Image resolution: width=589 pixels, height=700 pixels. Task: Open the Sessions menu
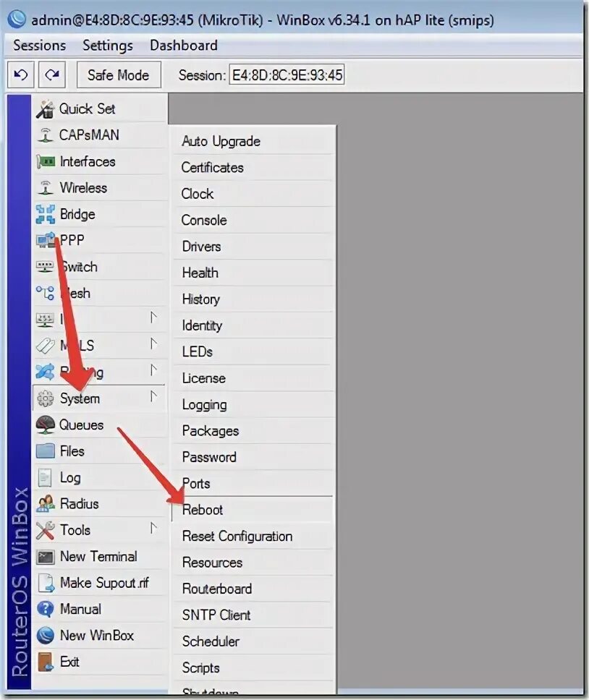pos(39,45)
